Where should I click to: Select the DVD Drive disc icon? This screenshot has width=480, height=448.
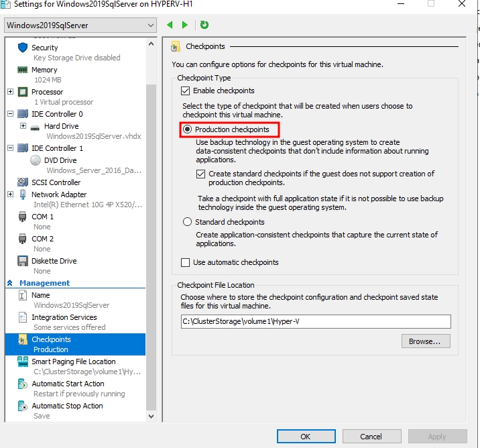click(36, 160)
